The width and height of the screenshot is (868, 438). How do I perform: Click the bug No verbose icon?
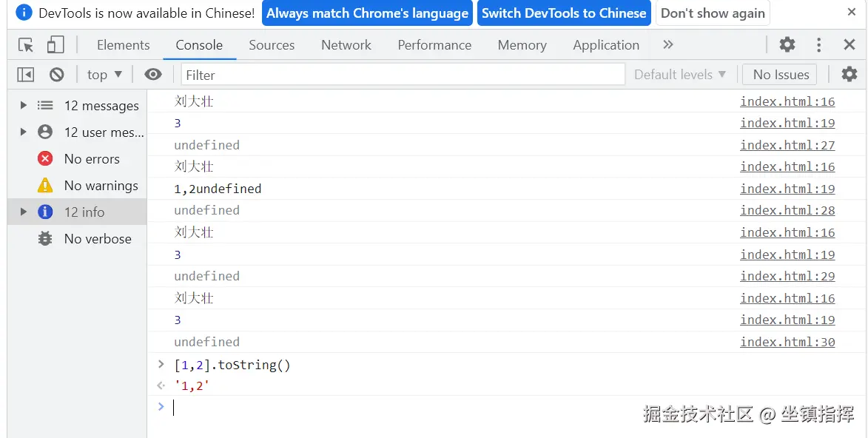(x=45, y=239)
